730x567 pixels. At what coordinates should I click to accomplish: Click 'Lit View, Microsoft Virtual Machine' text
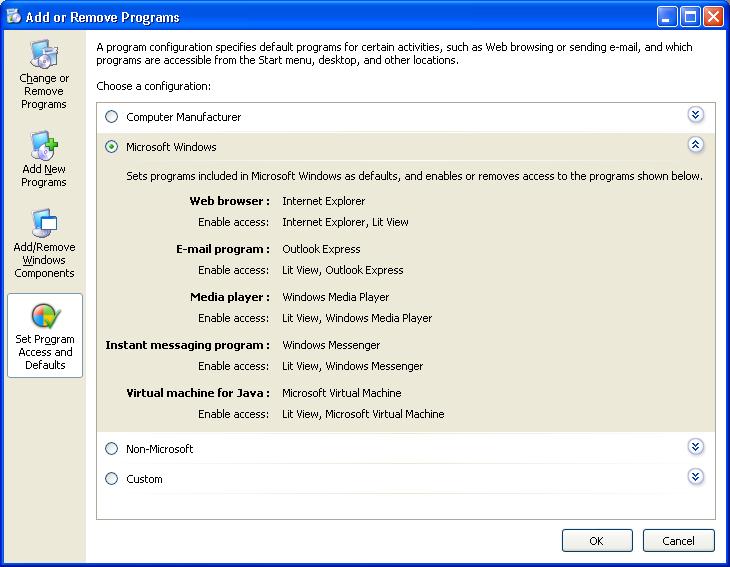click(363, 414)
